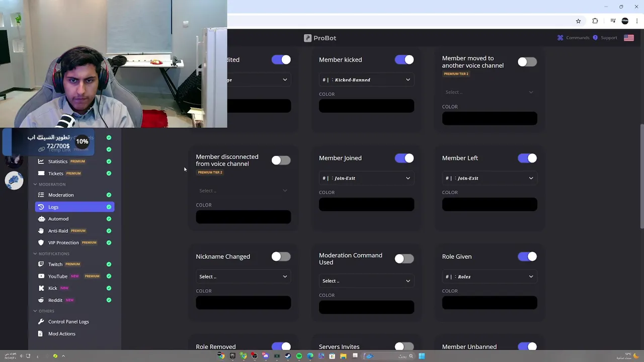Click the Logs history icon
The height and width of the screenshot is (362, 644).
point(41,207)
